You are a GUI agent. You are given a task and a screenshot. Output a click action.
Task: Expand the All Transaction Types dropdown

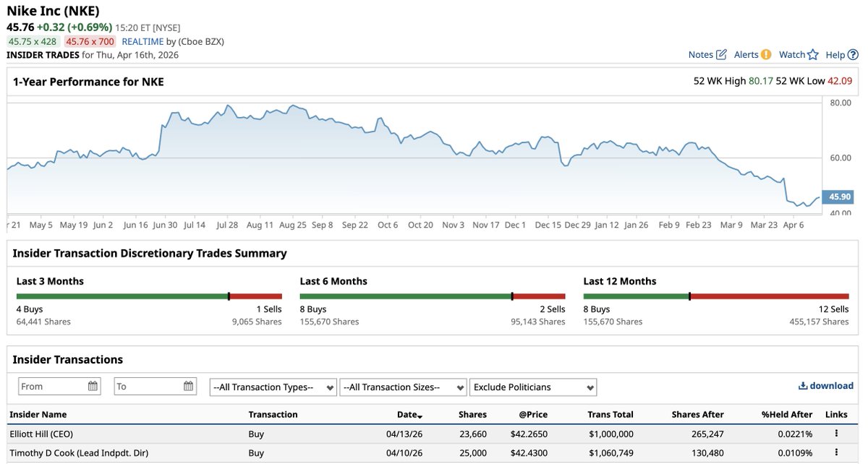[x=273, y=387]
